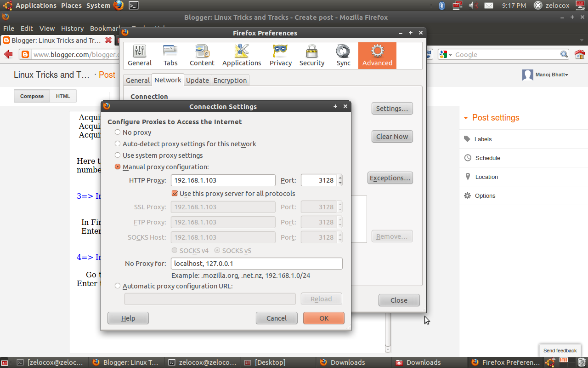Viewport: 588px width, 368px height.
Task: Open the Manoj Bhatt account dropdown
Action: pyautogui.click(x=545, y=75)
